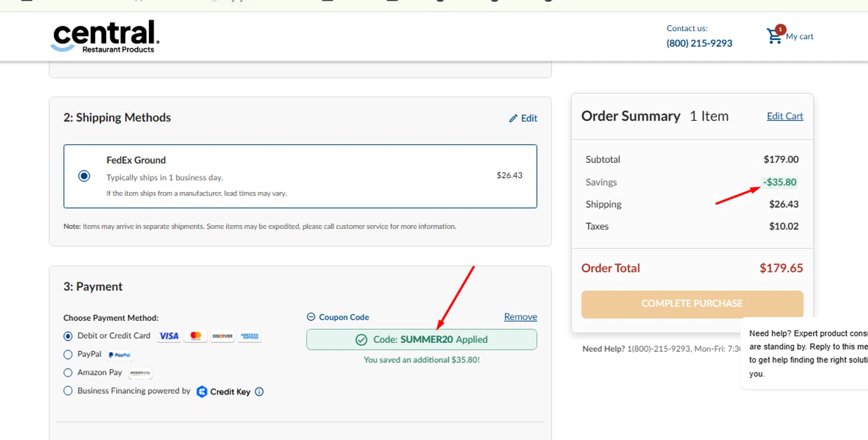Click the Central Restaurant Products logo
The height and width of the screenshot is (440, 868).
click(x=105, y=36)
